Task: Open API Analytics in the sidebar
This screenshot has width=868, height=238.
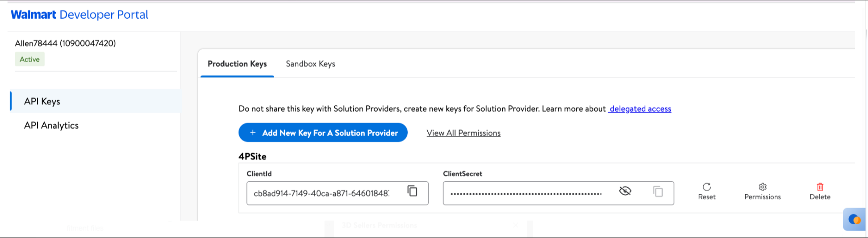Action: (x=51, y=125)
